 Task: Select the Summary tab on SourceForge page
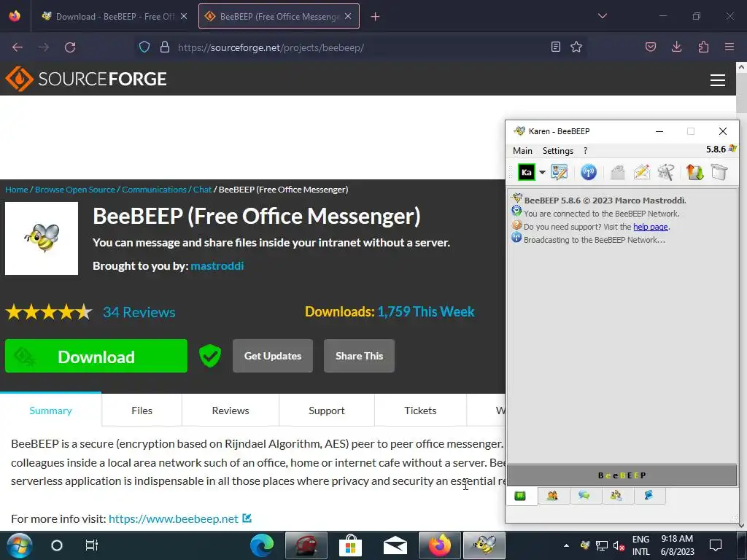50,410
